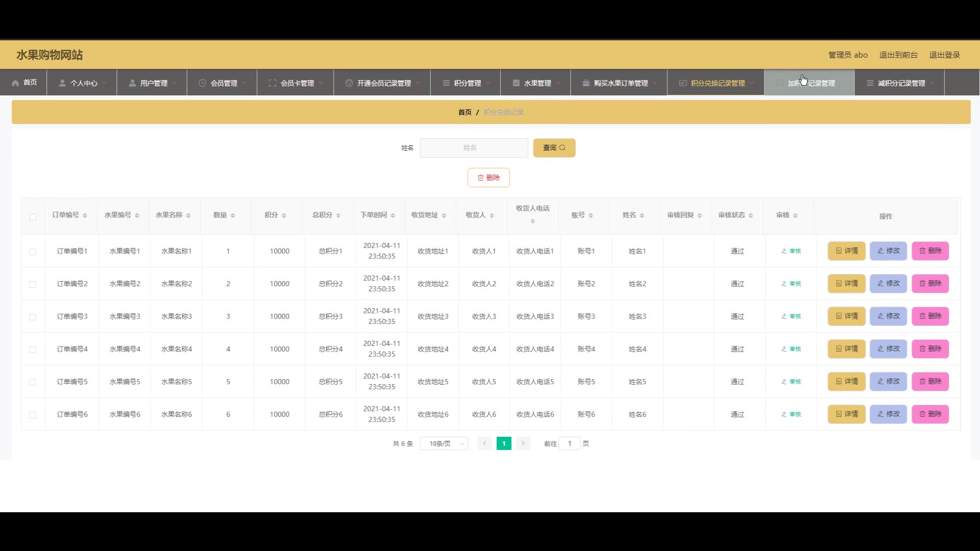Click the clock icon beside 会员管理
980x551 pixels.
pyautogui.click(x=202, y=83)
